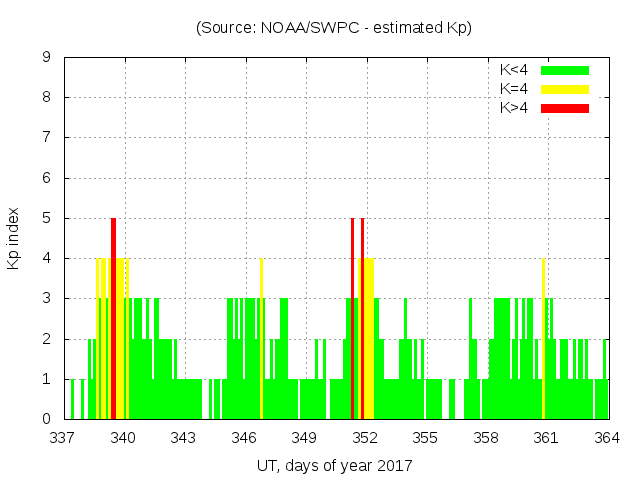The image size is (640, 480).
Task: Click the yellow K=4 legend swatch
Action: [x=565, y=89]
